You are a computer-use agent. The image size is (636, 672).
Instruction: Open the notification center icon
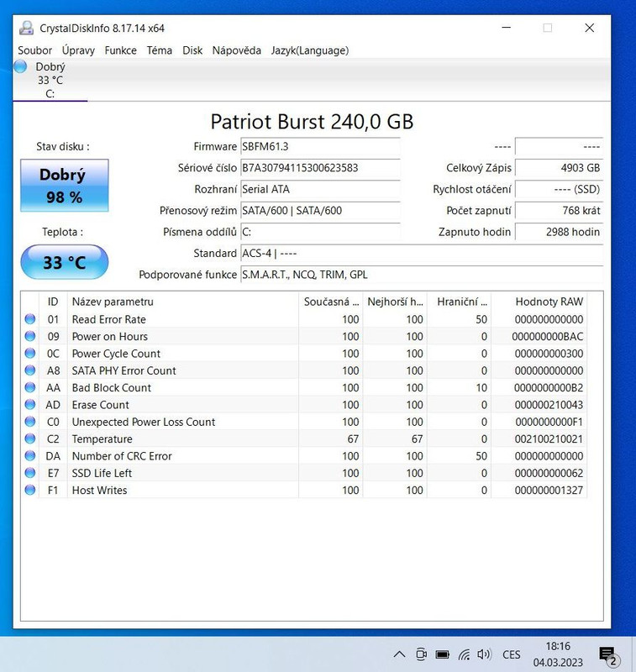point(607,655)
